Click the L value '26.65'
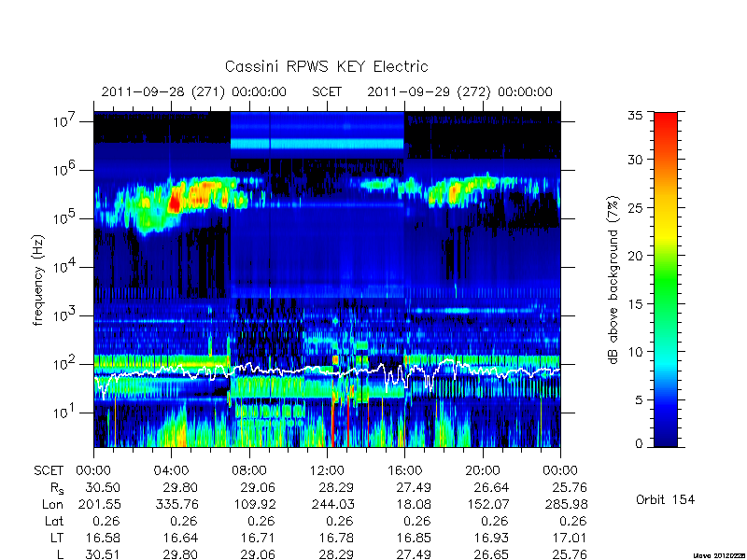The height and width of the screenshot is (560, 747). point(492,554)
